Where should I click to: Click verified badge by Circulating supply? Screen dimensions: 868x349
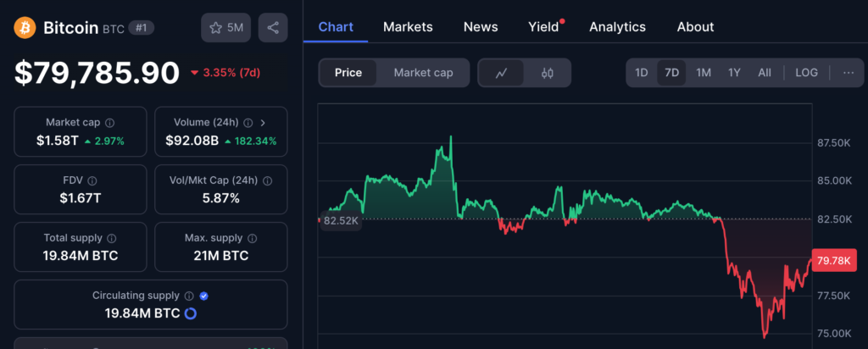pyautogui.click(x=203, y=296)
